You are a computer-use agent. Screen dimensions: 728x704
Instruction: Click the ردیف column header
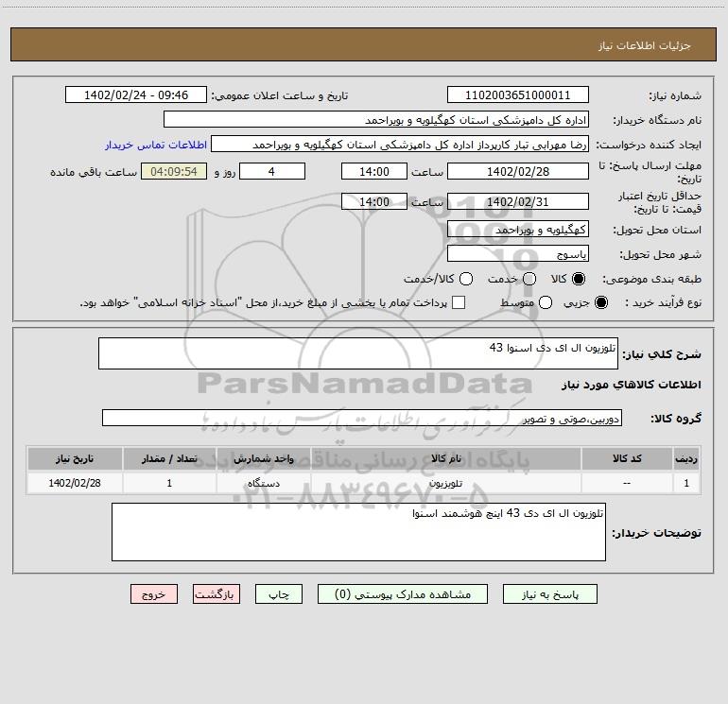coord(686,458)
